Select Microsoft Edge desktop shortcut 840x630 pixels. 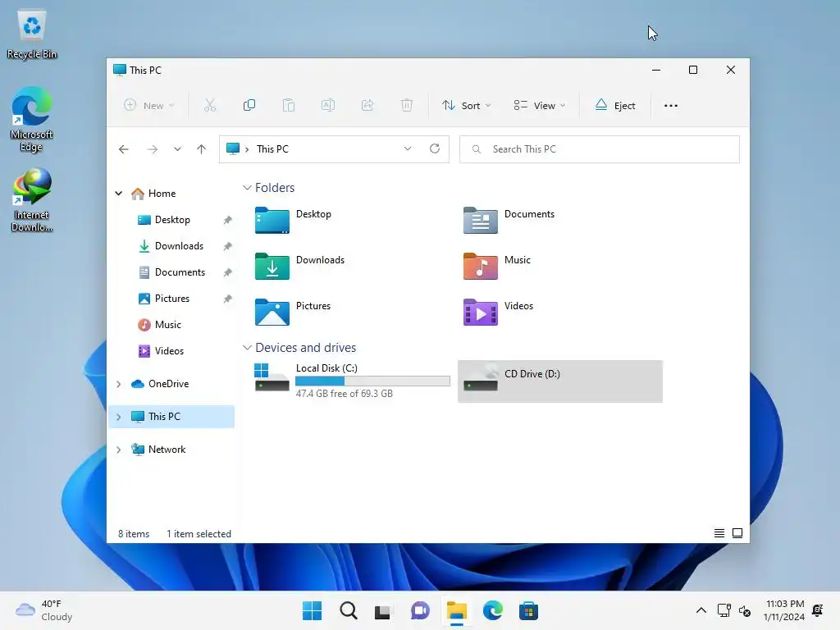32,120
